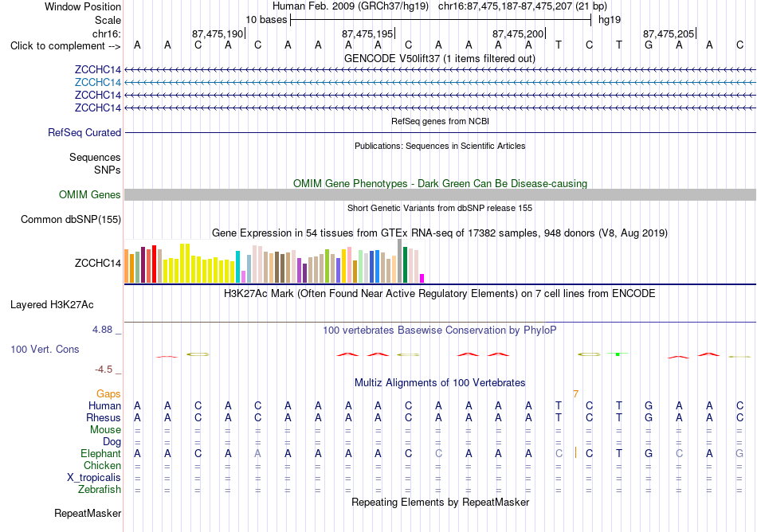Select the Chicken species label
Screen dimensions: 757x532
(102, 465)
